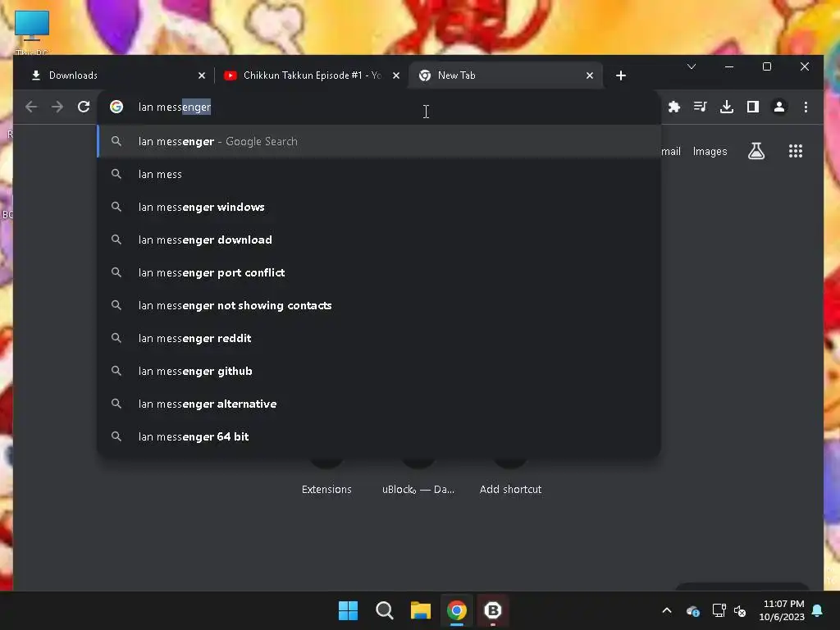
Task: Switch to the Downloads tab
Action: tap(116, 75)
